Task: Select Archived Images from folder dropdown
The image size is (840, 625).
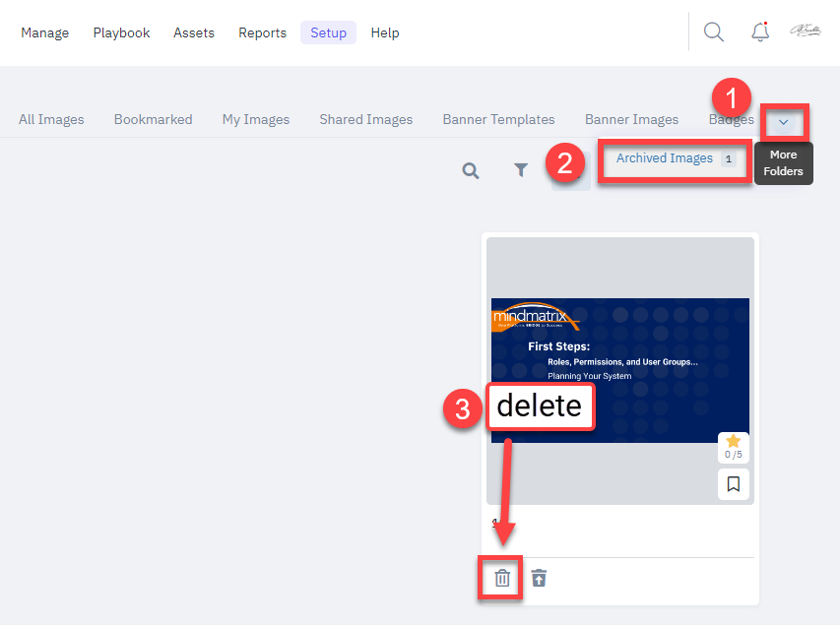Action: point(665,158)
